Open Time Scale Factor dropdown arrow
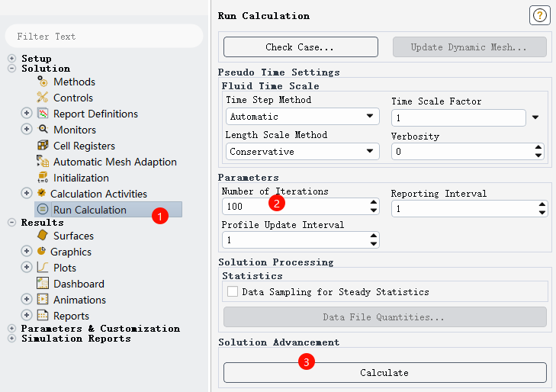This screenshot has height=392, width=556. click(x=535, y=117)
